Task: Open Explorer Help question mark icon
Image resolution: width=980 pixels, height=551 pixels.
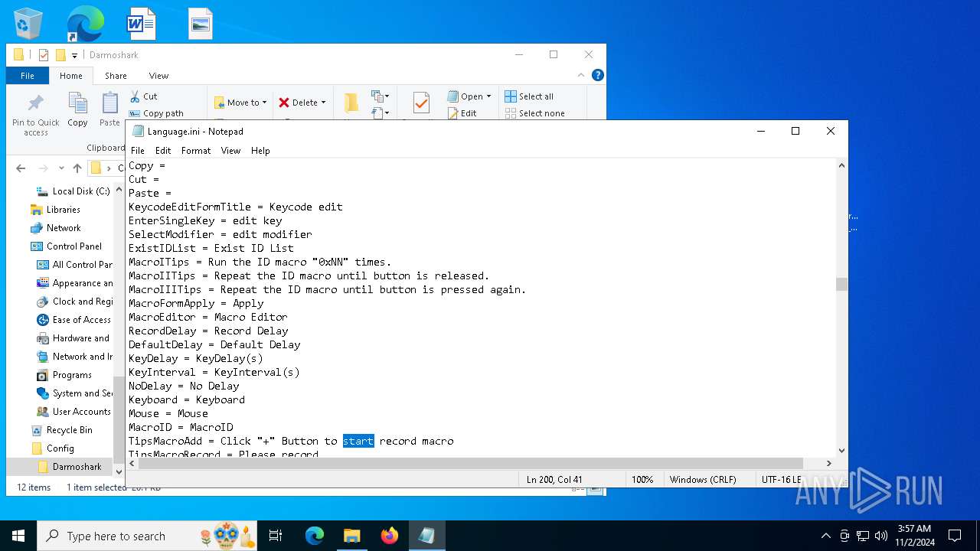Action: 598,75
